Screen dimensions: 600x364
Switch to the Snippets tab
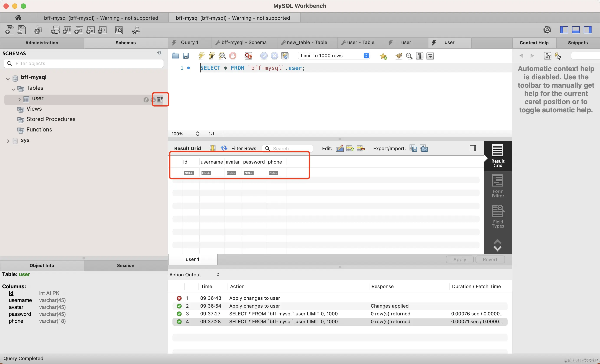coord(578,43)
